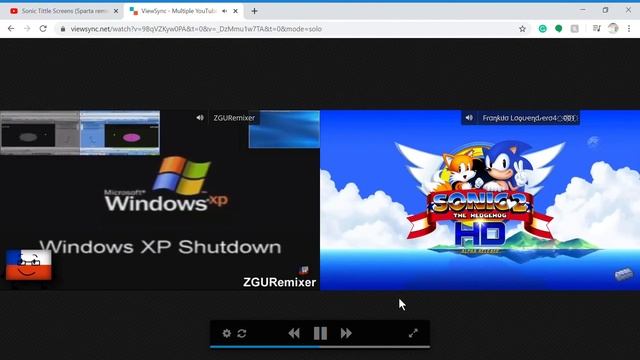The width and height of the screenshot is (640, 360).
Task: Go back in browser history
Action: pyautogui.click(x=11, y=29)
